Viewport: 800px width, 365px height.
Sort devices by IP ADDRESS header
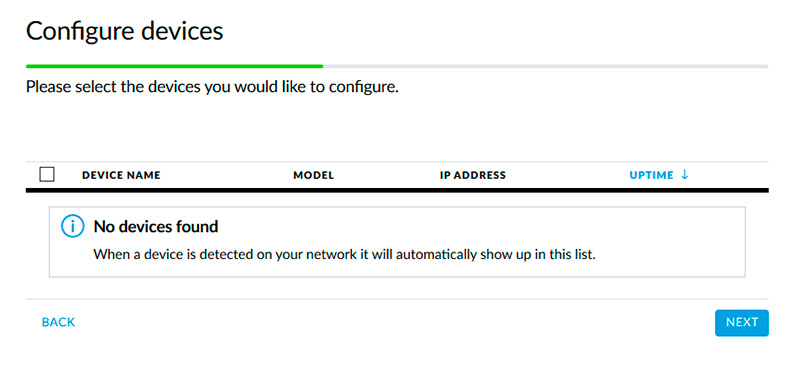pyautogui.click(x=473, y=175)
